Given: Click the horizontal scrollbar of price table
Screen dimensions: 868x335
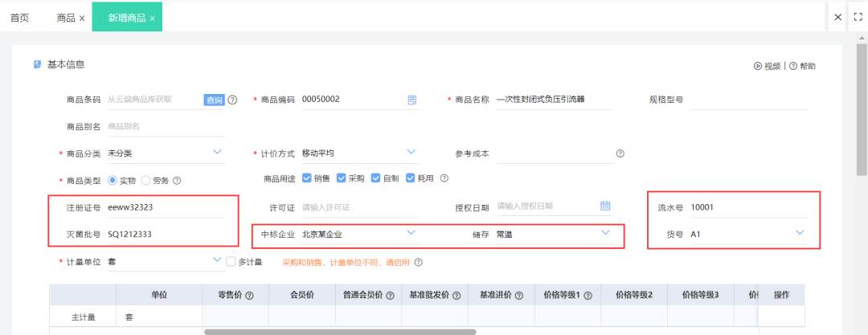Looking at the screenshot, I should 340,333.
